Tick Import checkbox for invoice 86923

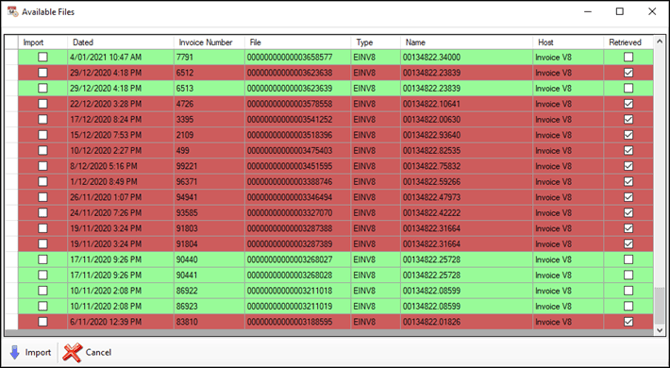pos(43,306)
